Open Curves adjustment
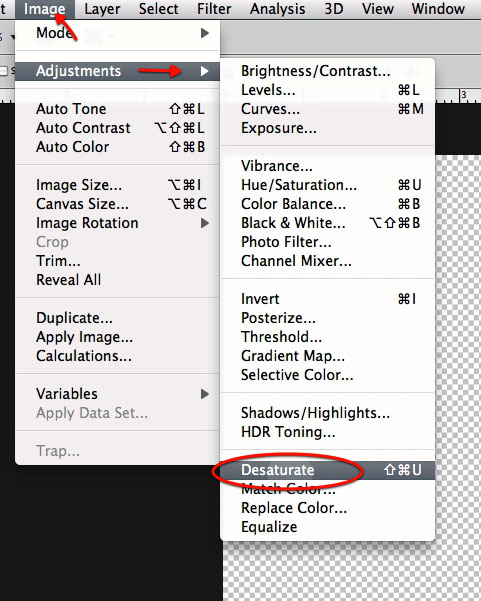Screen dimensions: 481x601 click(328, 109)
